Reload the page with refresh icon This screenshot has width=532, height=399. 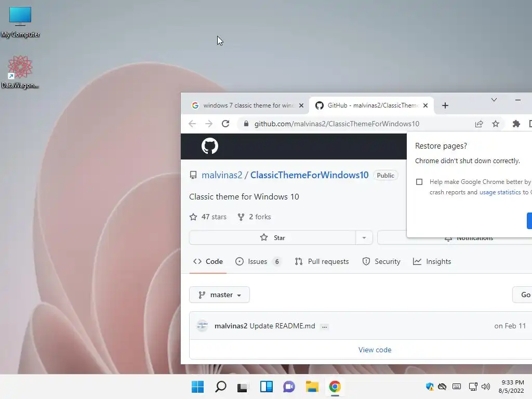225,124
